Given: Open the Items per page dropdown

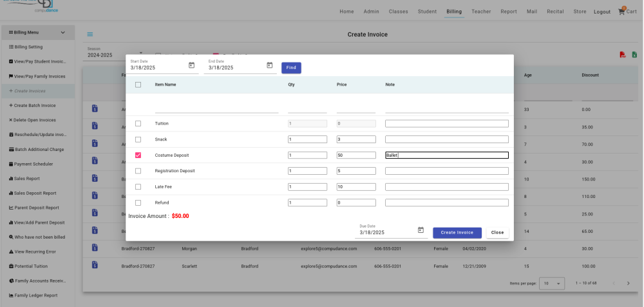Looking at the screenshot, I should [552, 284].
